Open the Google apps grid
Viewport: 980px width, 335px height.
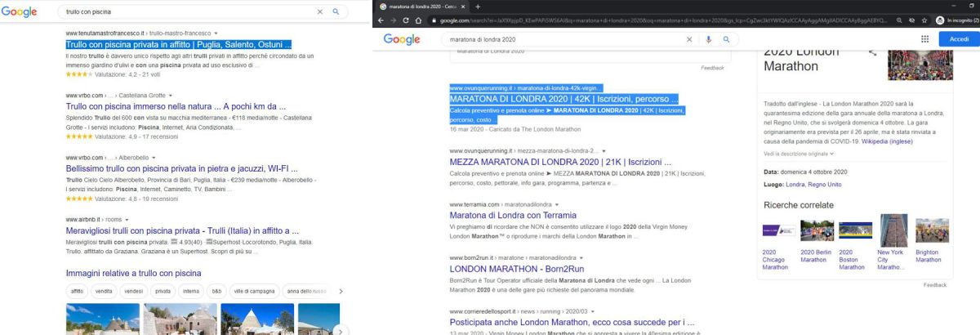(924, 38)
